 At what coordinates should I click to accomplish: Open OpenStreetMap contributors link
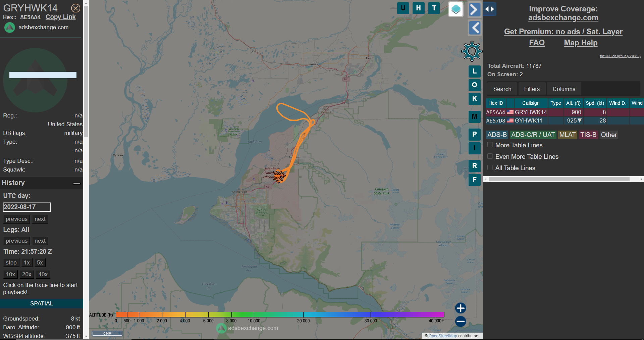(443, 336)
